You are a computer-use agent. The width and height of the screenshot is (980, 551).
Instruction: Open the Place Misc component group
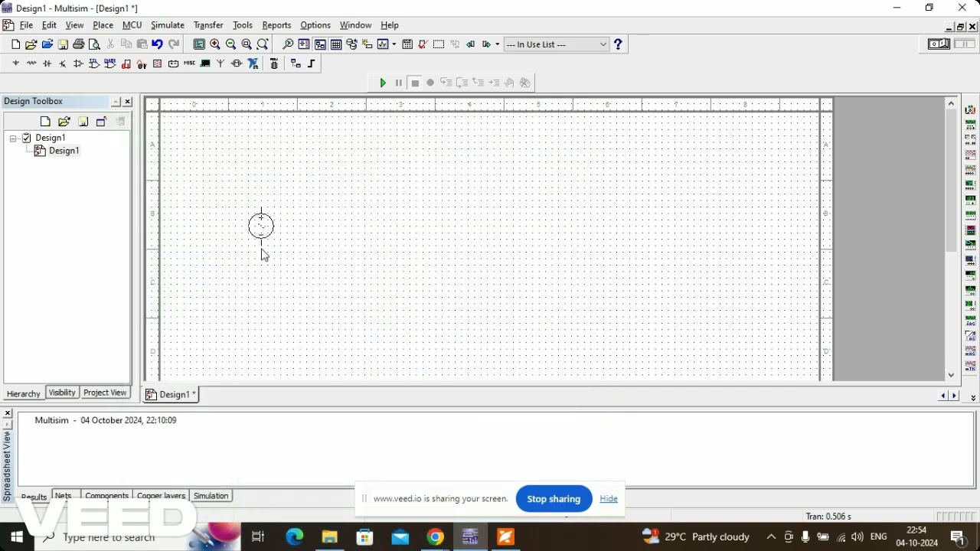189,64
